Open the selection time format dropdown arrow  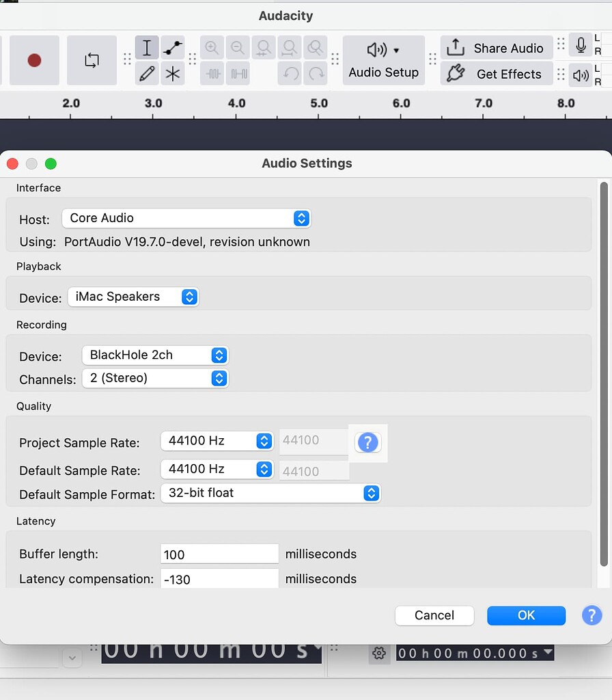tap(548, 651)
